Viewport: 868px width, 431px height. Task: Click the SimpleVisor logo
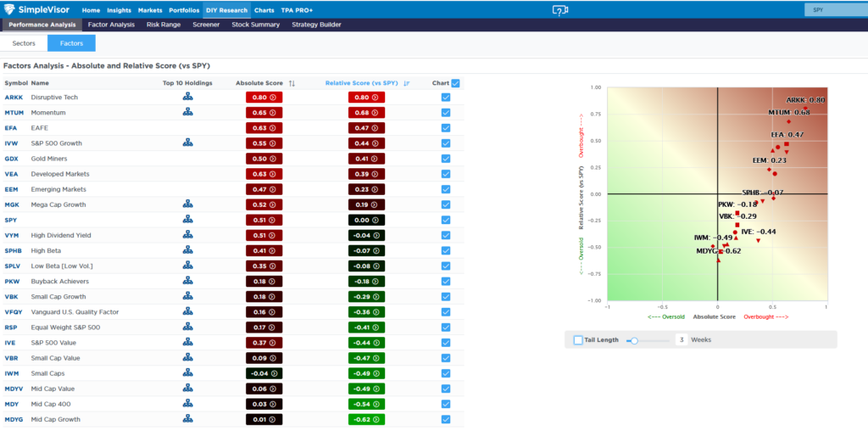(38, 10)
